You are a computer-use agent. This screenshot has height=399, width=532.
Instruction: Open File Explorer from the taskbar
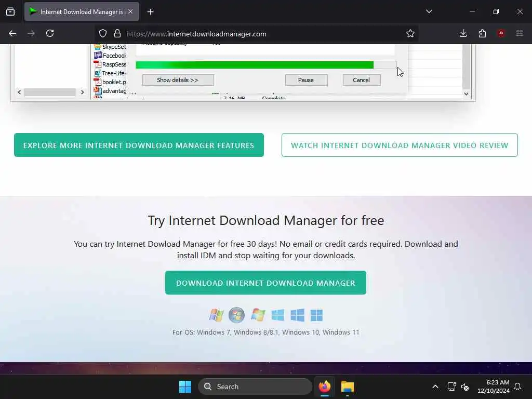[348, 387]
